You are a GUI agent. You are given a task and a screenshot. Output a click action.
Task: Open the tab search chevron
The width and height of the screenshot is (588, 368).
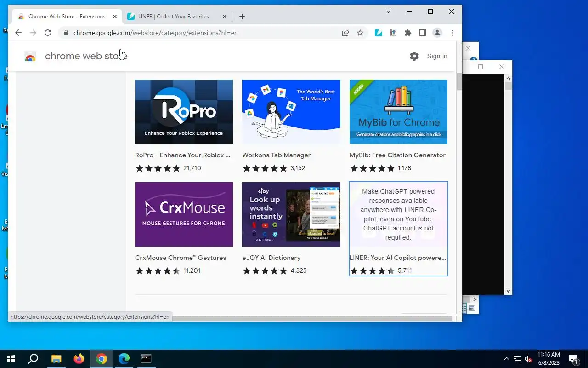click(x=388, y=11)
